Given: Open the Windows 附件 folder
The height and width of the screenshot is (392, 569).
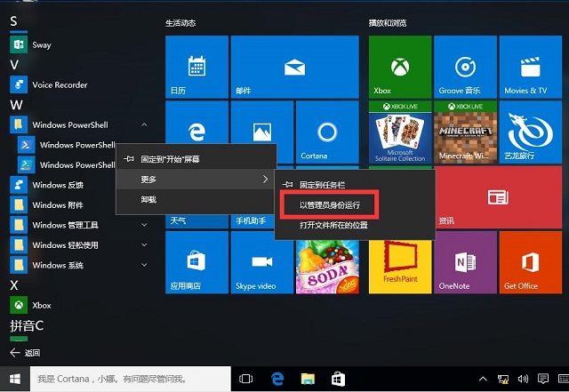Looking at the screenshot, I should pyautogui.click(x=47, y=205).
